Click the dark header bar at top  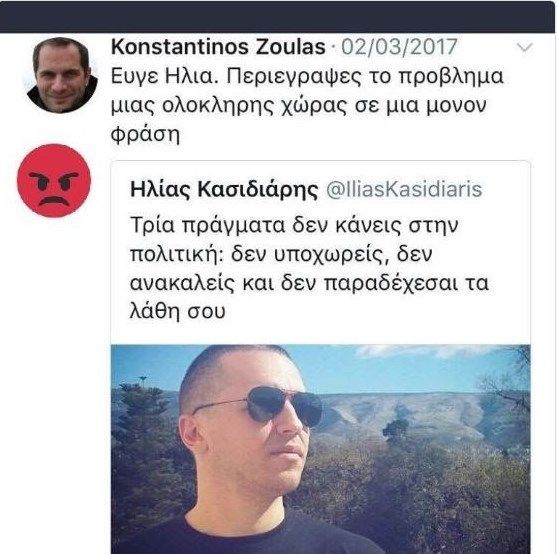pyautogui.click(x=277, y=17)
